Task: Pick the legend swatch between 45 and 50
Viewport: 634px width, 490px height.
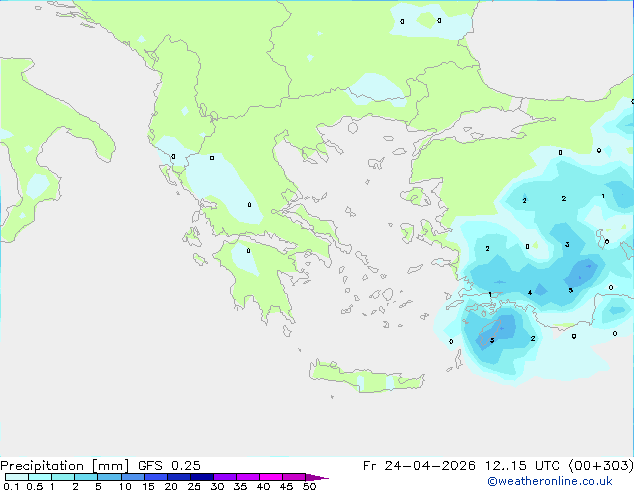Action: pos(294,477)
